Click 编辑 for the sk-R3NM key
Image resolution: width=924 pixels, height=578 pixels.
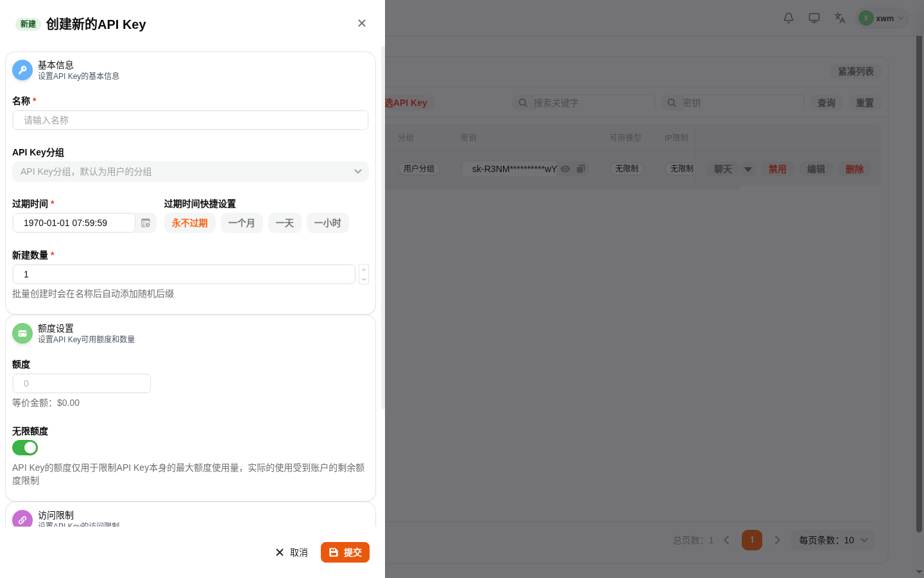tap(816, 169)
